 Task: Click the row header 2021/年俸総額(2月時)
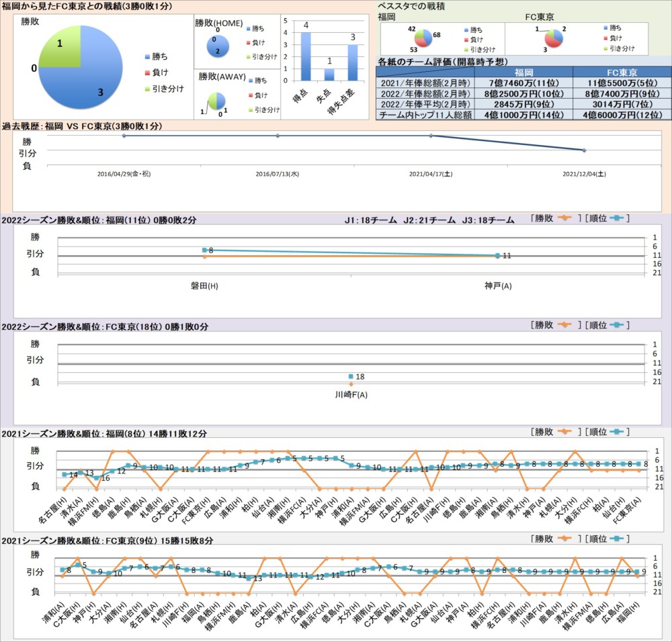(425, 83)
